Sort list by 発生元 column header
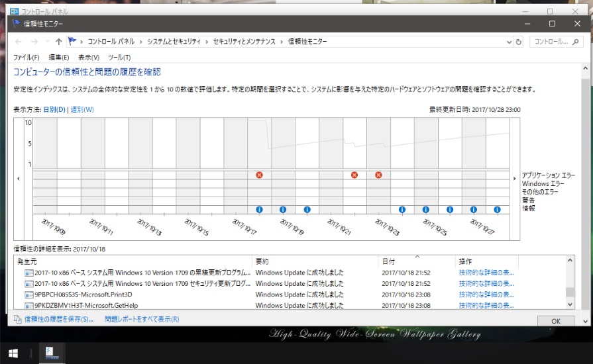 click(133, 261)
